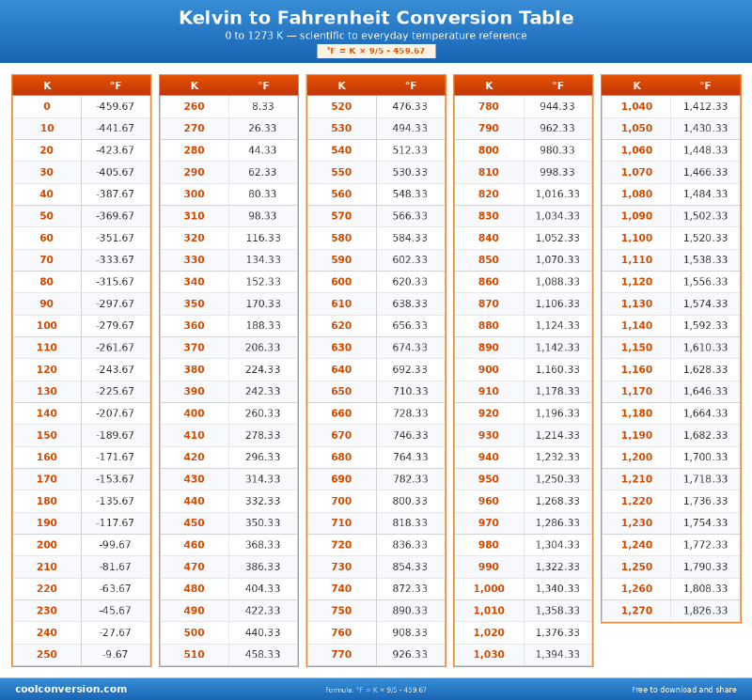Click the coolconversion.com footer link
752x700 pixels.
click(x=71, y=689)
